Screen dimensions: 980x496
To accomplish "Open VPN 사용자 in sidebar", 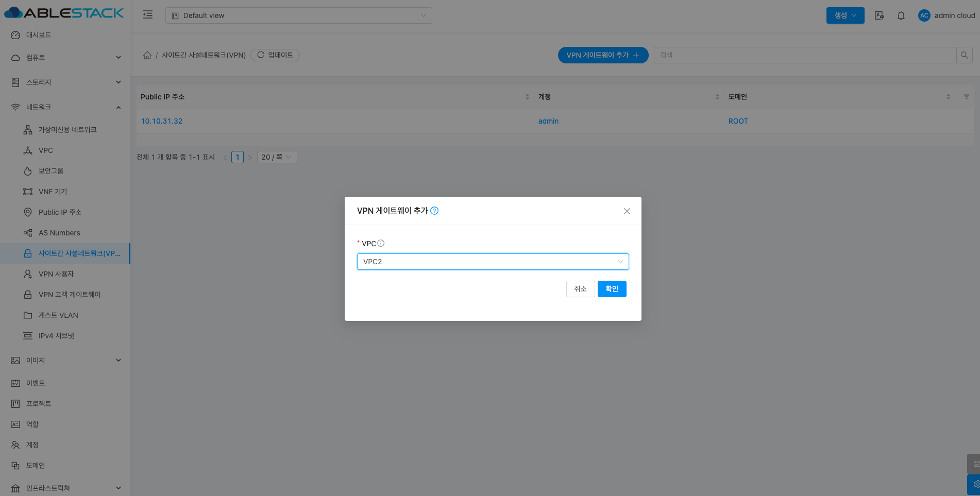I will (65, 274).
